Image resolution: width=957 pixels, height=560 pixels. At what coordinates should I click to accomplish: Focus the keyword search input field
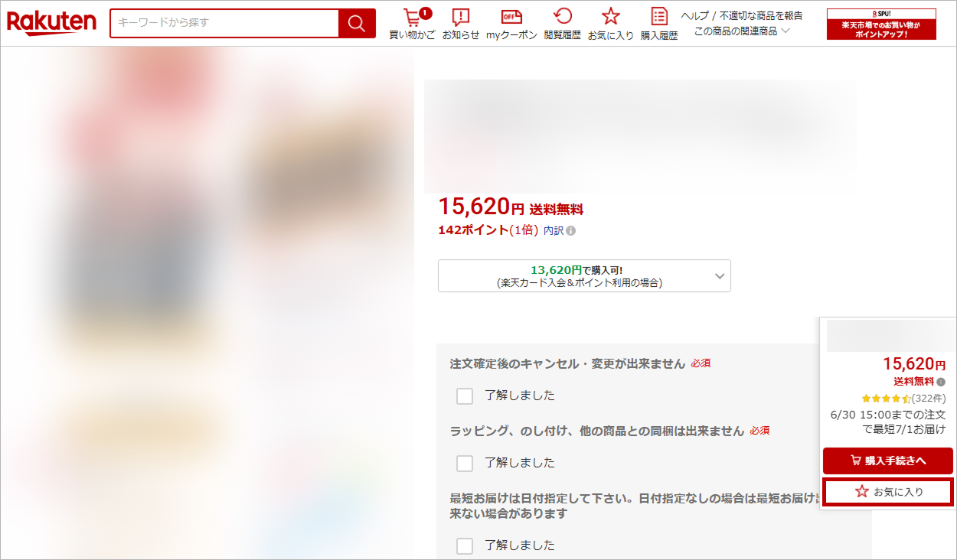[224, 23]
